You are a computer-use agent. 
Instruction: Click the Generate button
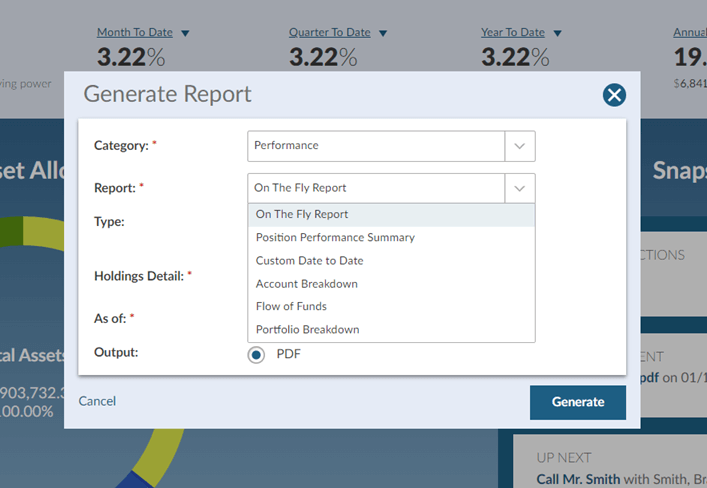(578, 402)
